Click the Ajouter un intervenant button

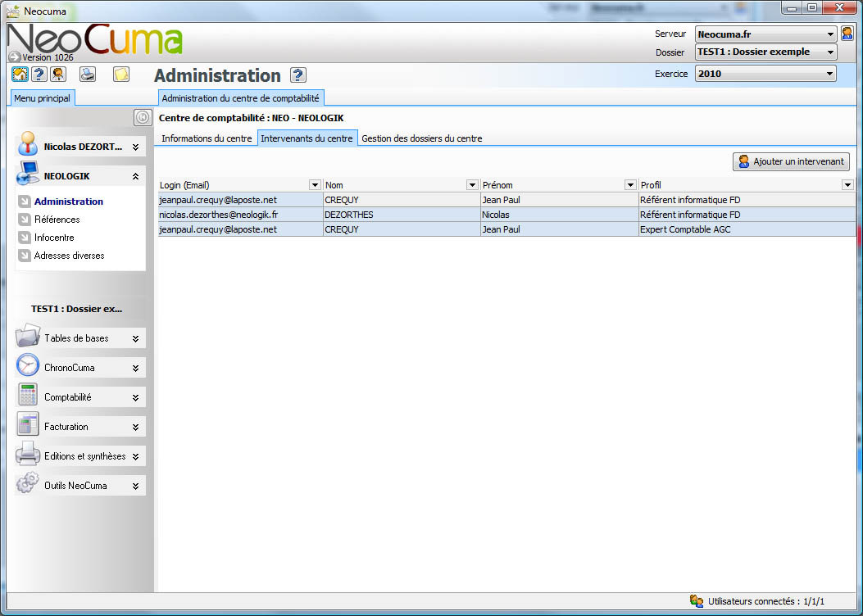[x=792, y=161]
